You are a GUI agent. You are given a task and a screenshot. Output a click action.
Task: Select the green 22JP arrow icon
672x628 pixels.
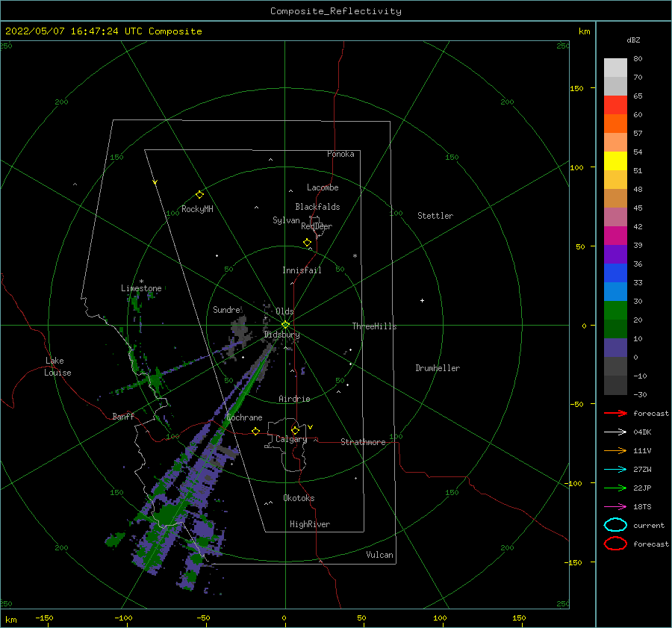point(615,488)
